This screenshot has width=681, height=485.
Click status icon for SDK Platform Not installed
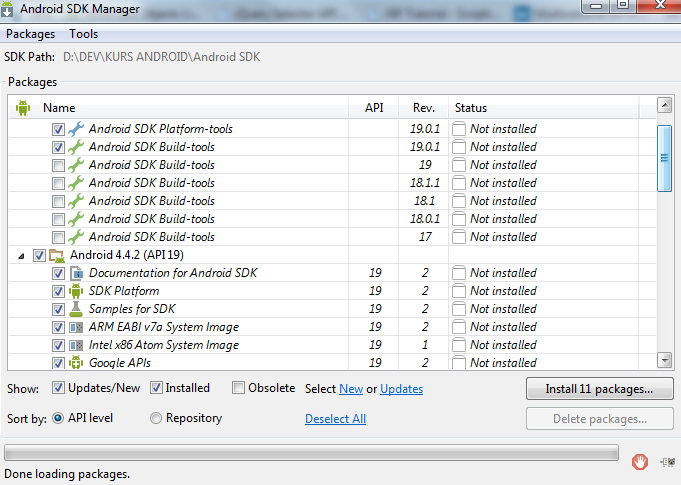click(459, 291)
